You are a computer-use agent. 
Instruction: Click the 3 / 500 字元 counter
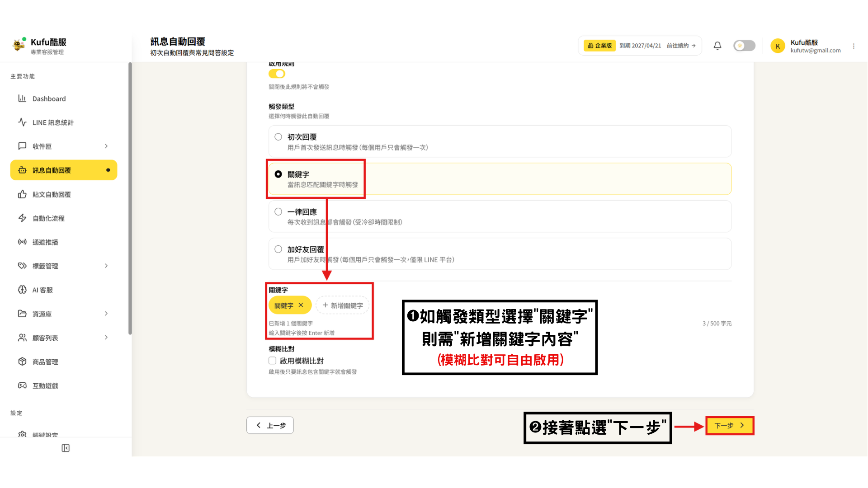click(717, 324)
